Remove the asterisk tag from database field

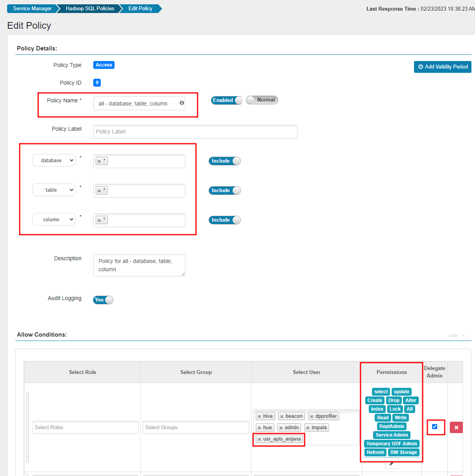(x=99, y=161)
